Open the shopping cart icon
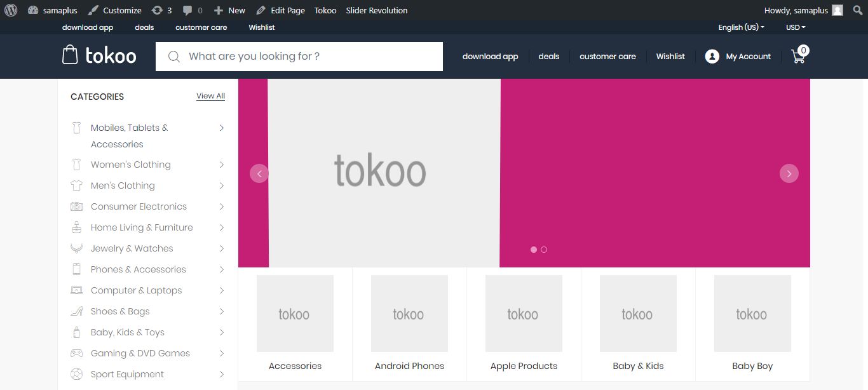The height and width of the screenshot is (390, 868). click(x=798, y=57)
